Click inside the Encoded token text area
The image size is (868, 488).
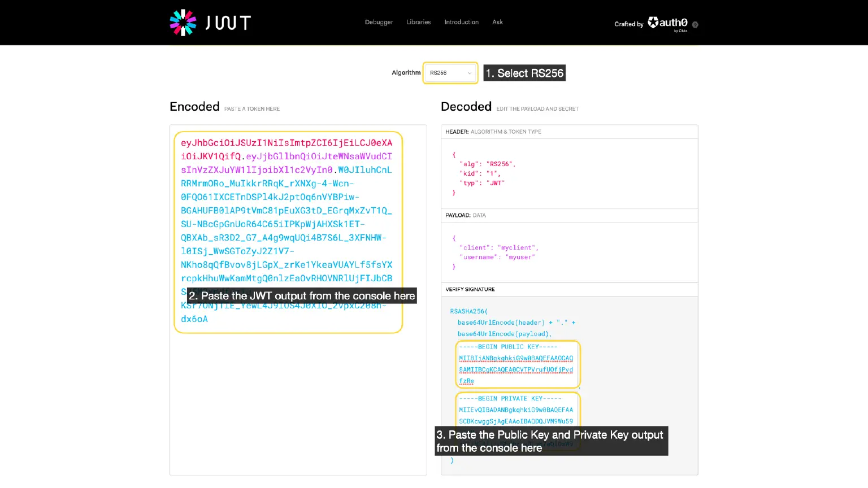[x=287, y=226]
